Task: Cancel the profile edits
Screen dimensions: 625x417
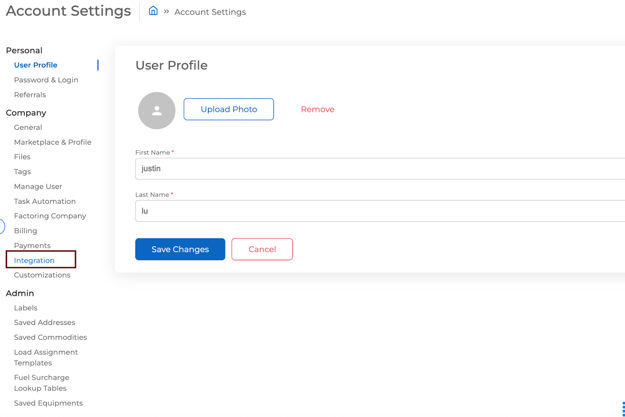Action: pyautogui.click(x=262, y=249)
